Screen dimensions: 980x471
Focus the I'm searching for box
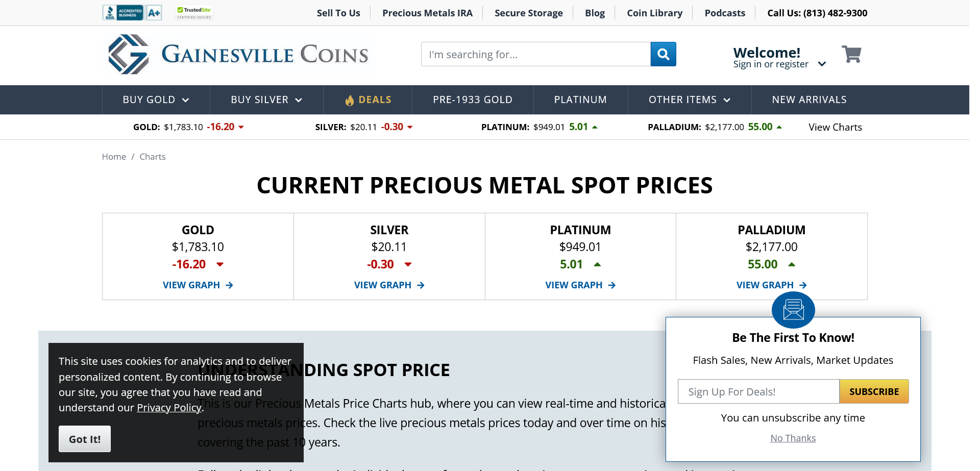click(535, 54)
